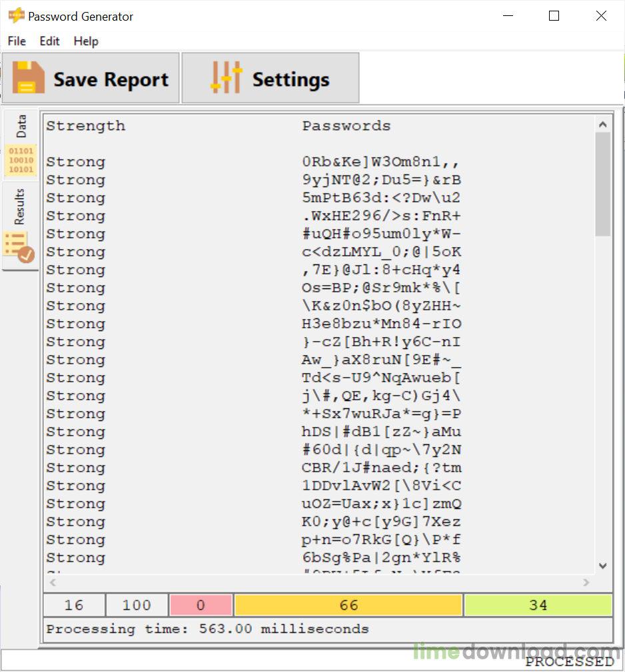625x672 pixels.
Task: Click the scrollbar down arrow icon
Action: (603, 565)
